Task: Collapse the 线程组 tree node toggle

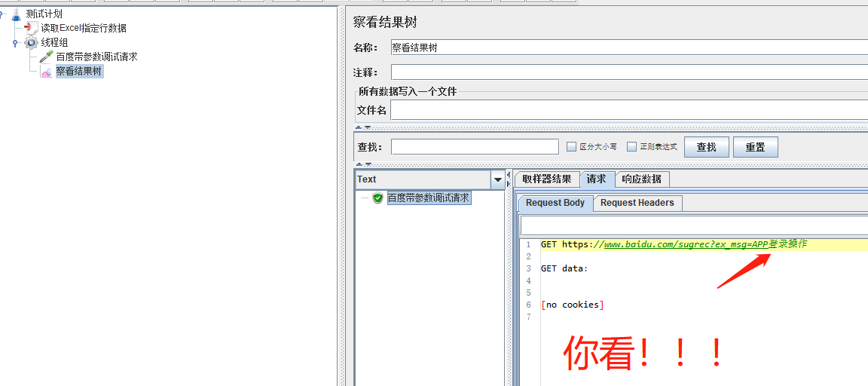Action: (x=16, y=43)
